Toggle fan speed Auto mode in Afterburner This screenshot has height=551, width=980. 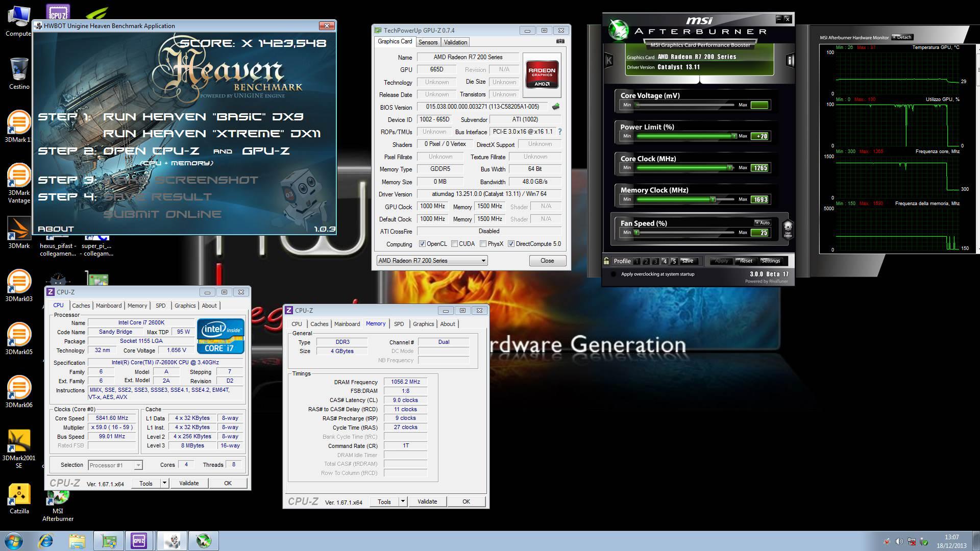[x=763, y=222]
